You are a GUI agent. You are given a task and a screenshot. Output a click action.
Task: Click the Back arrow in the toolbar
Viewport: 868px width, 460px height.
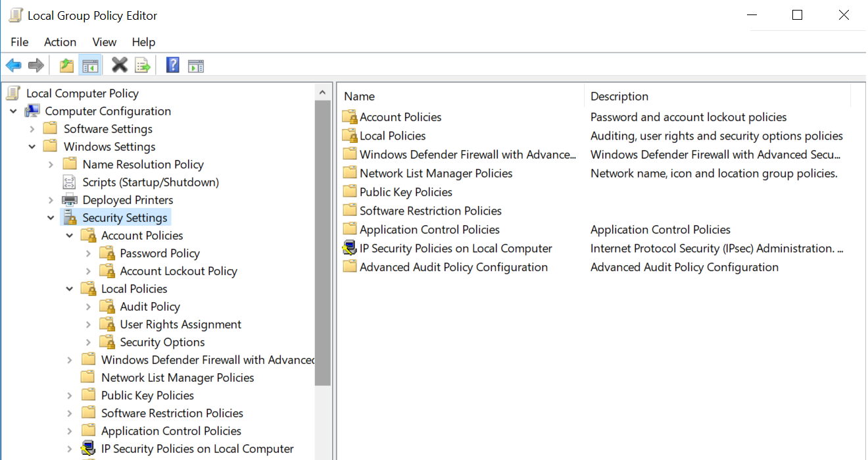click(x=14, y=65)
